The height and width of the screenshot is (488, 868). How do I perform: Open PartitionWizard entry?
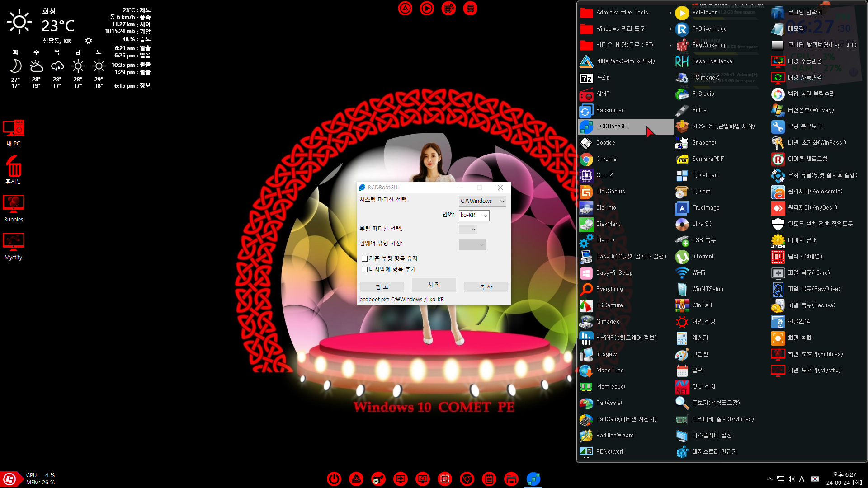coord(626,436)
